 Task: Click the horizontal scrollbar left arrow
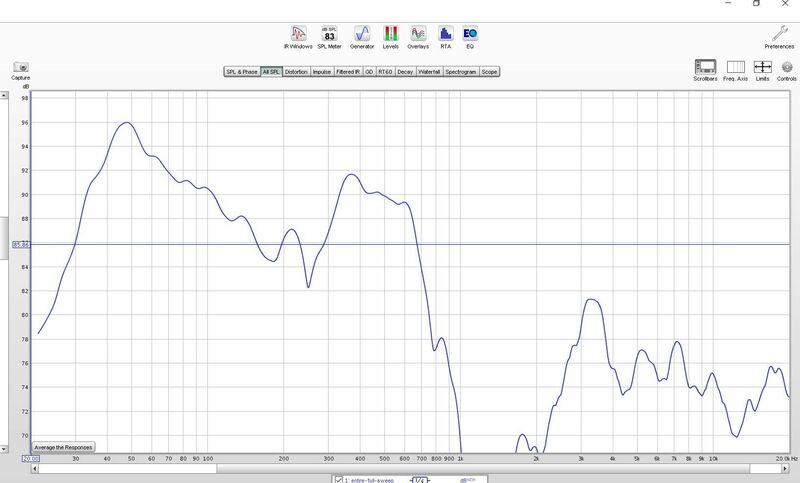point(35,468)
